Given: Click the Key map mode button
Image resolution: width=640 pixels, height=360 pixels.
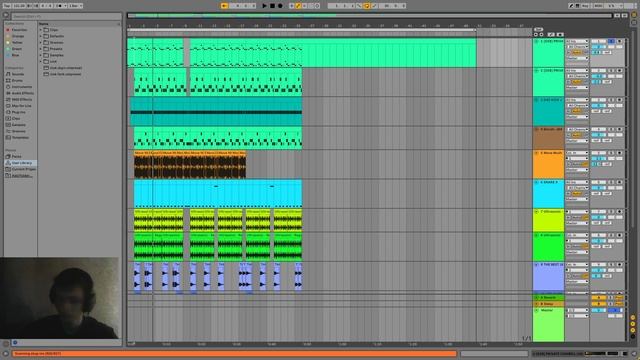Looking at the screenshot, I should click(x=585, y=6).
